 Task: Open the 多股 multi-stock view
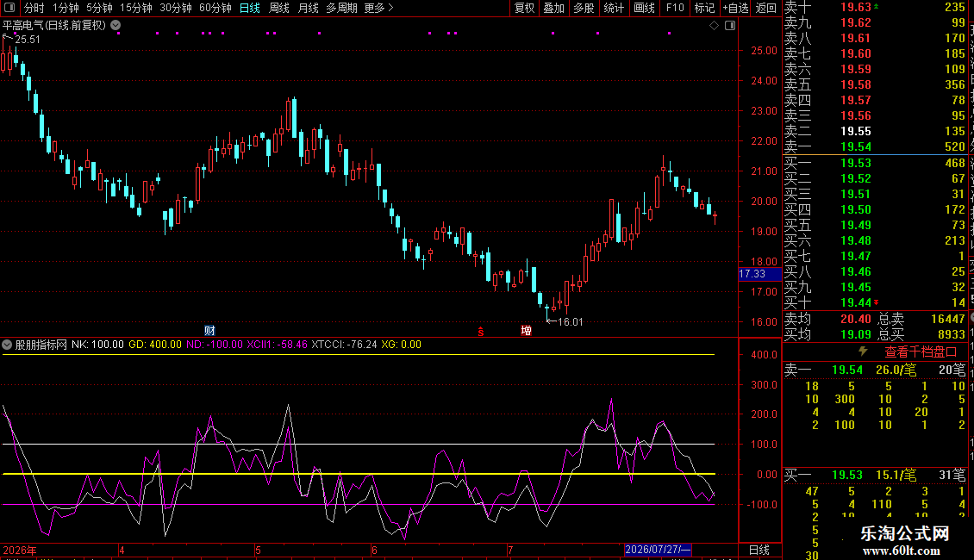pos(584,8)
